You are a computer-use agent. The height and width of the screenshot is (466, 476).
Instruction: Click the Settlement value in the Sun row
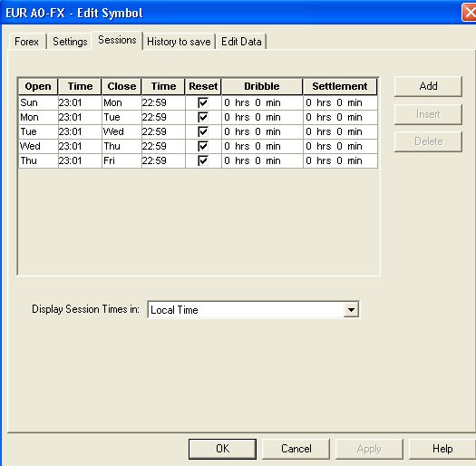340,102
